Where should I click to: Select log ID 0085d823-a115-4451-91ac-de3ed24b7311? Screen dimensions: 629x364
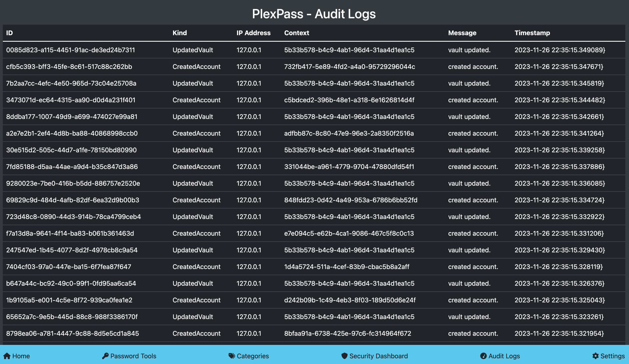pyautogui.click(x=70, y=50)
